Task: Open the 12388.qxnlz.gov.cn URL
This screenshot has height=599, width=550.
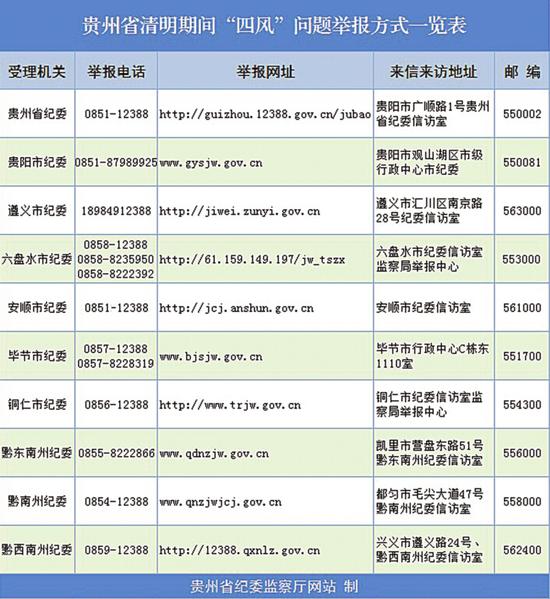Action: point(239,550)
